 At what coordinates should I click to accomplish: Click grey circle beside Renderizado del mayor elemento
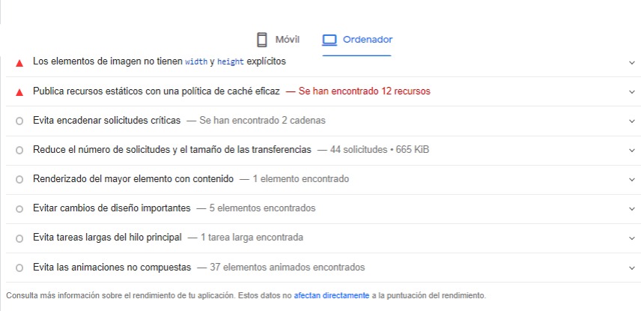pos(19,180)
